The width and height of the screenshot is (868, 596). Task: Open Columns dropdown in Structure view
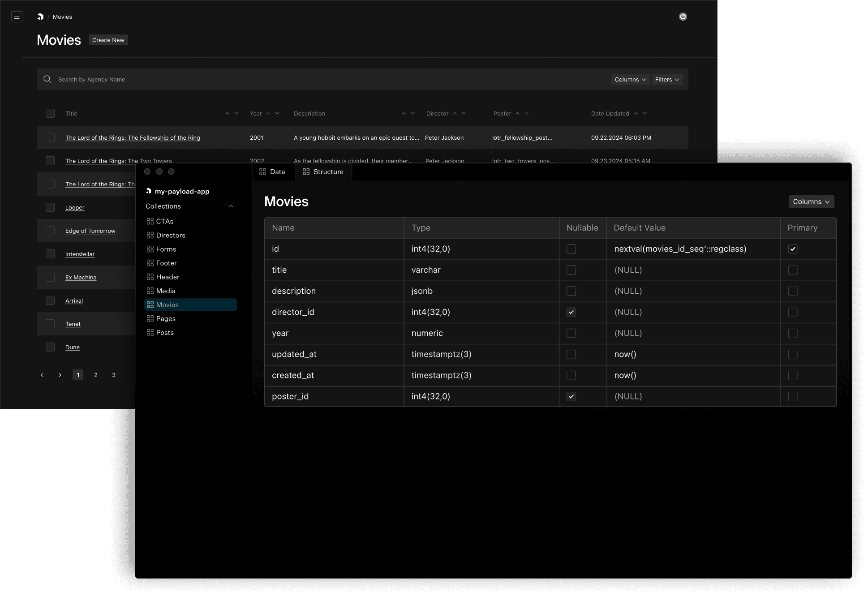(x=811, y=202)
